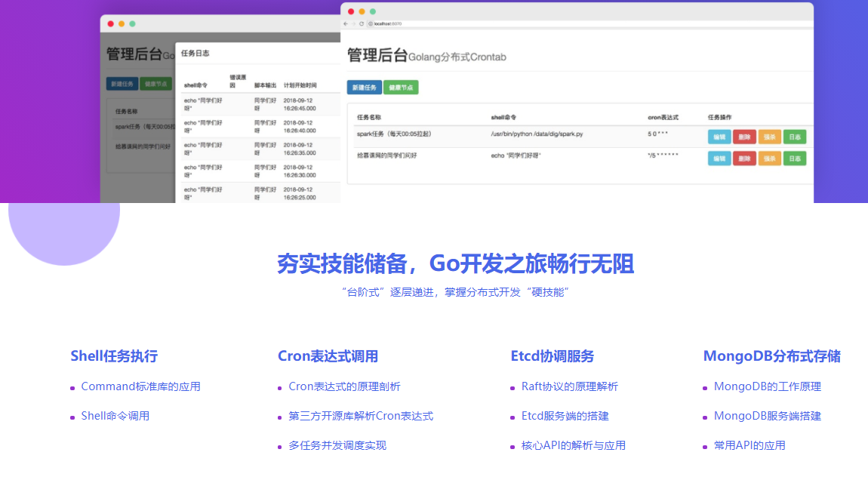Click 编辑 for the echo 同学们好呀 task
Image resolution: width=868 pixels, height=477 pixels.
pyautogui.click(x=719, y=158)
